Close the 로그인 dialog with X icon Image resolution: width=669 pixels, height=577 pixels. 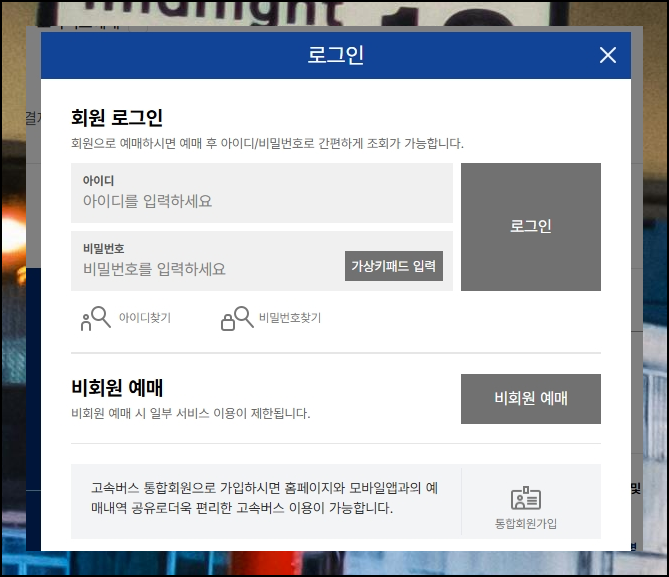coord(608,55)
